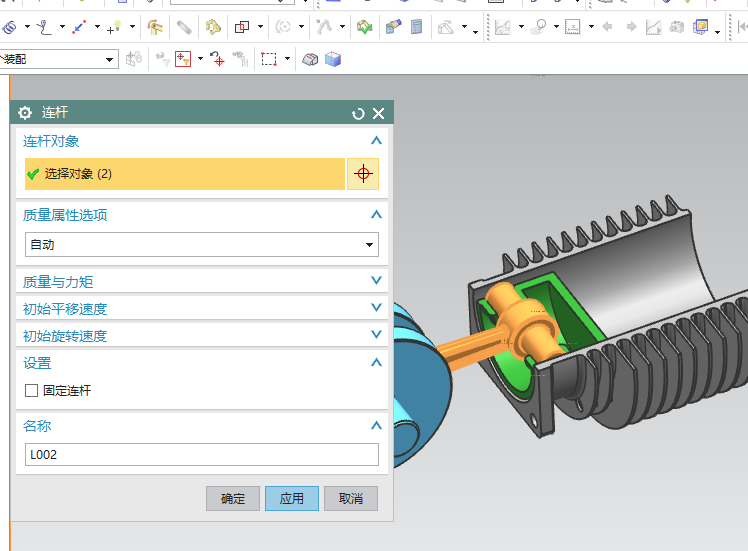Expand the 初始平移速度 section
Viewport: 748px width, 551px height.
376,308
